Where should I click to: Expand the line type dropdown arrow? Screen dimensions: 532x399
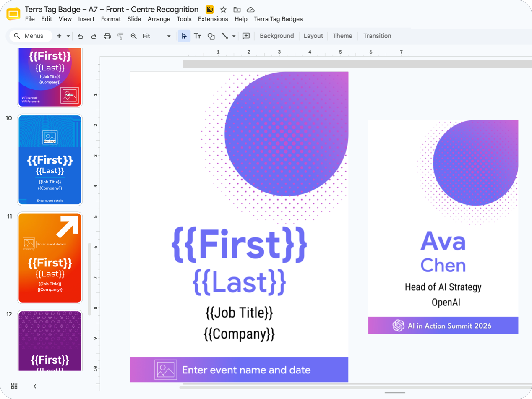pos(234,36)
